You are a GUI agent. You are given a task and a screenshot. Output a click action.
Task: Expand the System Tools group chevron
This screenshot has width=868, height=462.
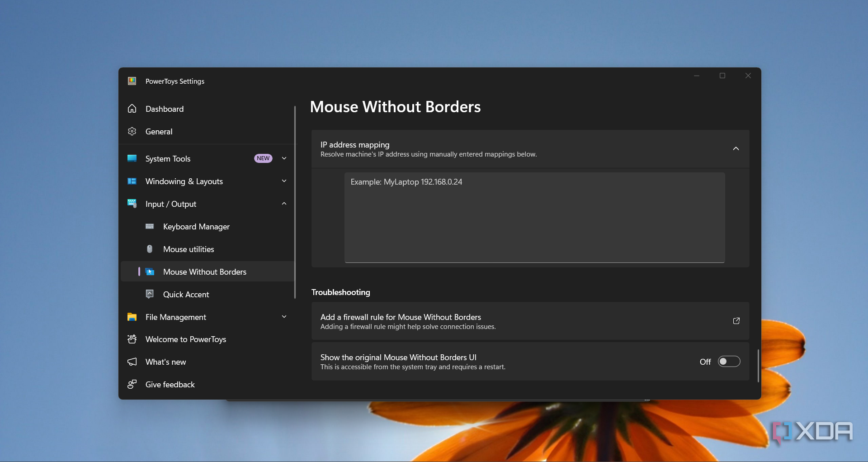(x=284, y=158)
